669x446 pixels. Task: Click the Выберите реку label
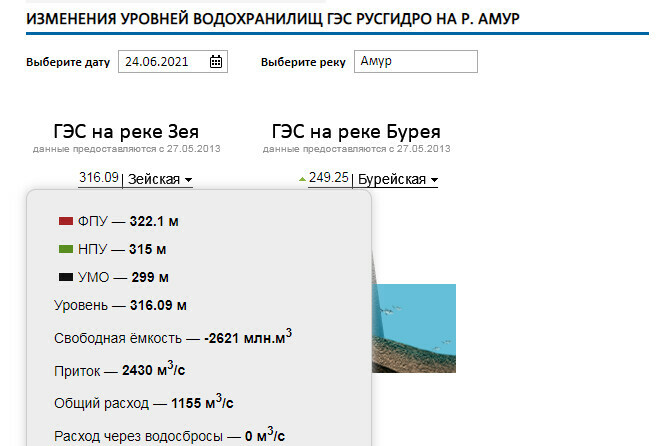303,62
